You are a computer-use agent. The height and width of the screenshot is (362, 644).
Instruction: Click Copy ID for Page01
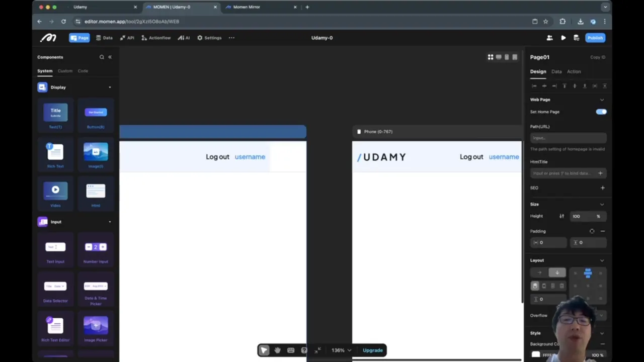(x=598, y=57)
